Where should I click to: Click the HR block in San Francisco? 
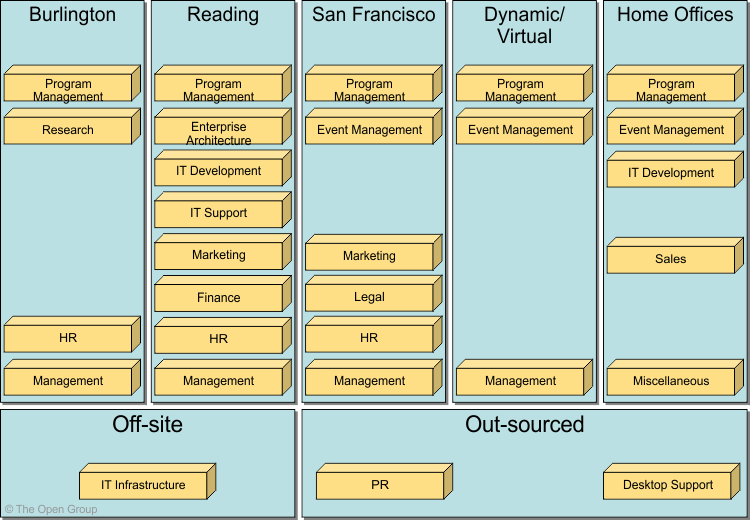point(374,334)
